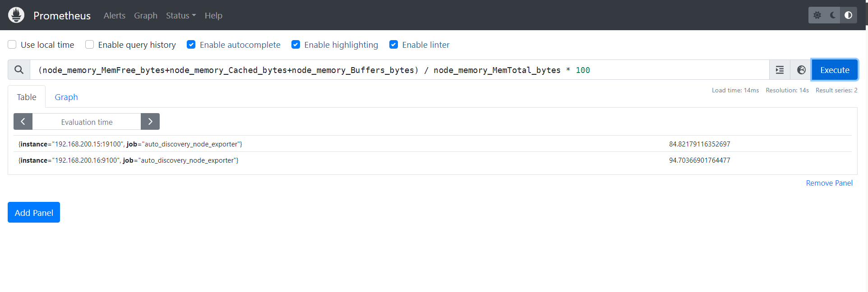Remove this panel
Viewport: 868px width, 292px height.
click(x=829, y=183)
